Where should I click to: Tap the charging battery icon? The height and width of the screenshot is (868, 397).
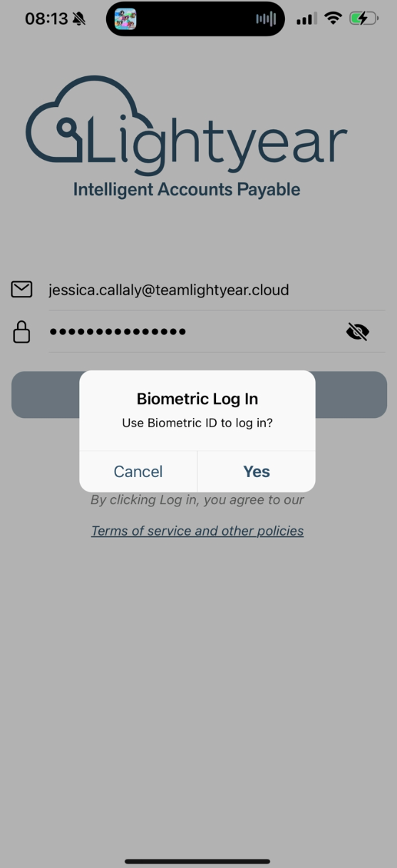[x=364, y=19]
